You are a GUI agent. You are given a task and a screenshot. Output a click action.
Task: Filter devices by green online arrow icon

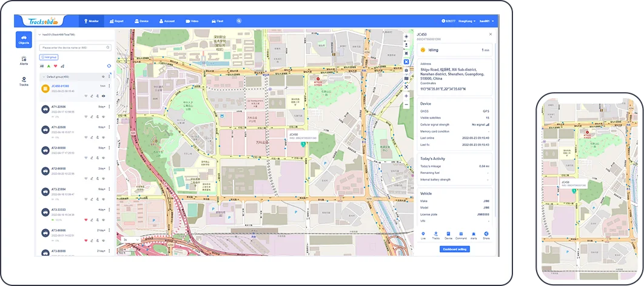coord(49,65)
